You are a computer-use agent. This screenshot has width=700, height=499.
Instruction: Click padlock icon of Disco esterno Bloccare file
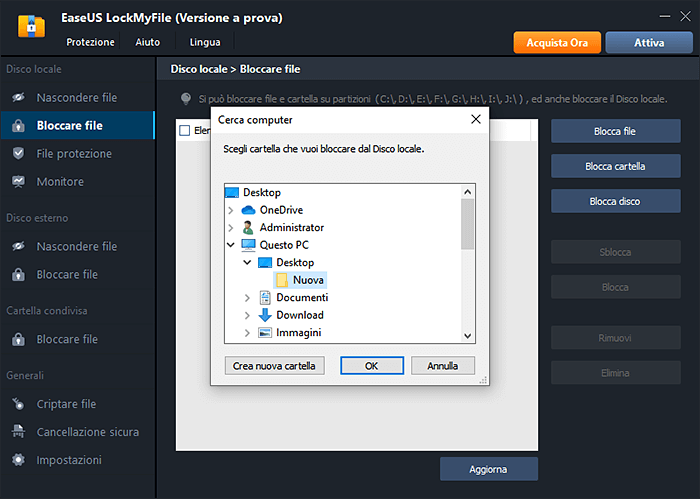18,274
